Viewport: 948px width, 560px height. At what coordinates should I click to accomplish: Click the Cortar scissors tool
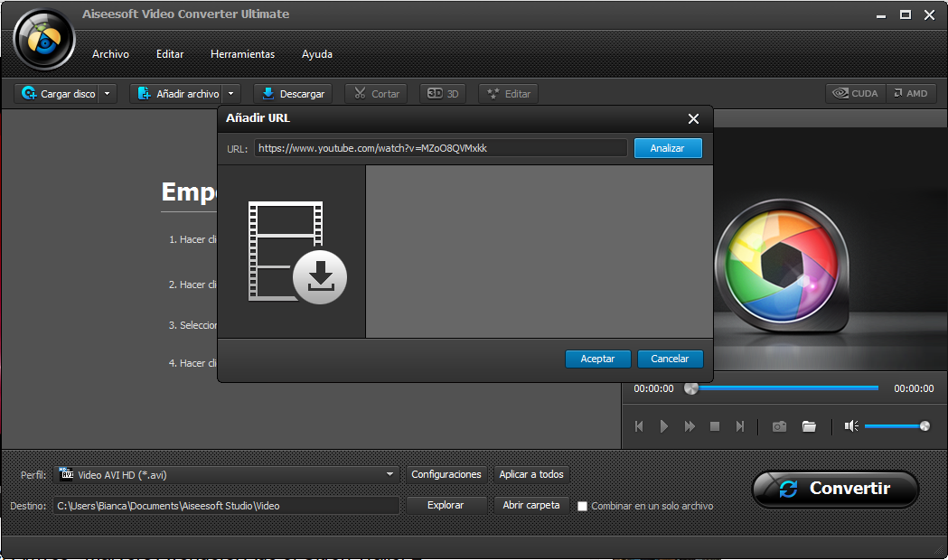[376, 94]
